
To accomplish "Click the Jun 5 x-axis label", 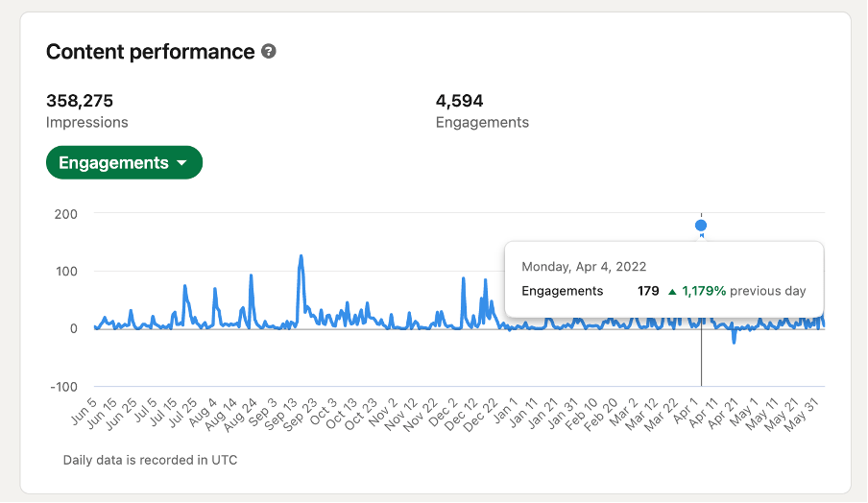I will (x=84, y=412).
